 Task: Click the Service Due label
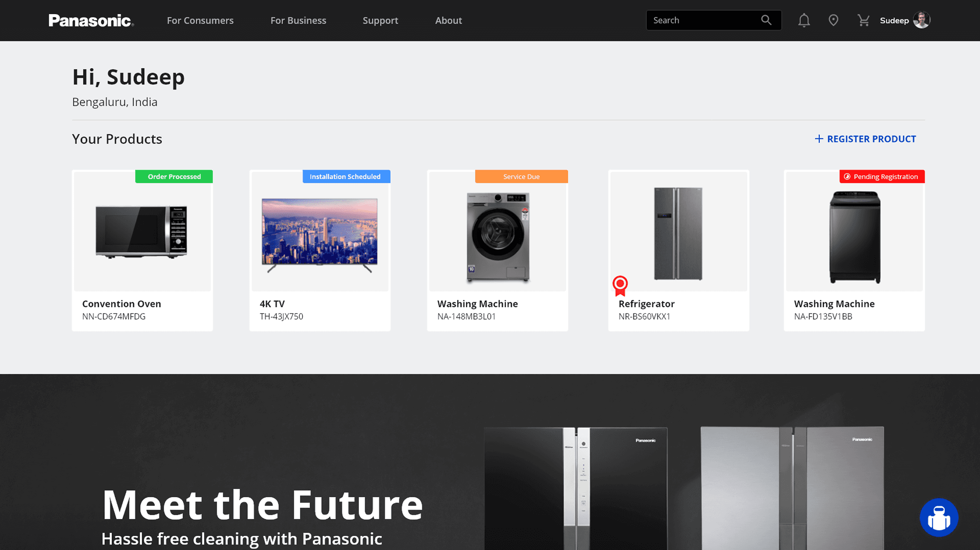(521, 176)
